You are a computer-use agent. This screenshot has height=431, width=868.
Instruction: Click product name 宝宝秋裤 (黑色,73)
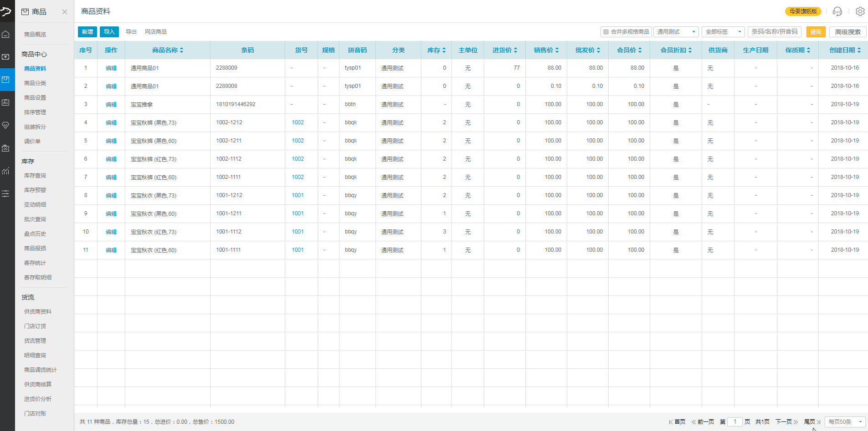[x=154, y=123]
